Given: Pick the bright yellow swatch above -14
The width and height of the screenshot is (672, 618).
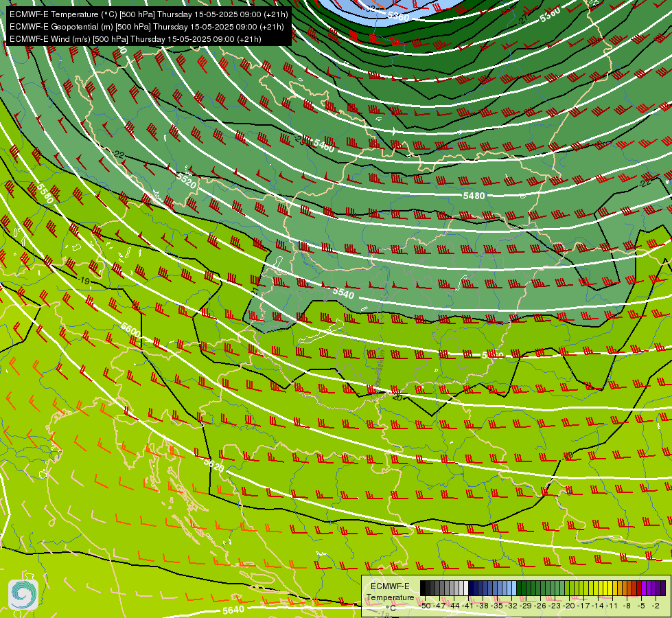Looking at the screenshot, I should 601,588.
